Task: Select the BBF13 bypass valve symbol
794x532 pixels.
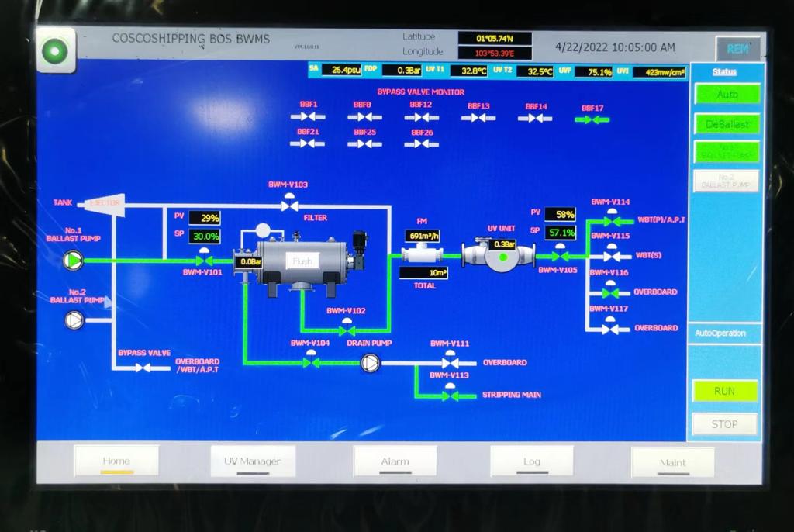Action: (x=478, y=118)
